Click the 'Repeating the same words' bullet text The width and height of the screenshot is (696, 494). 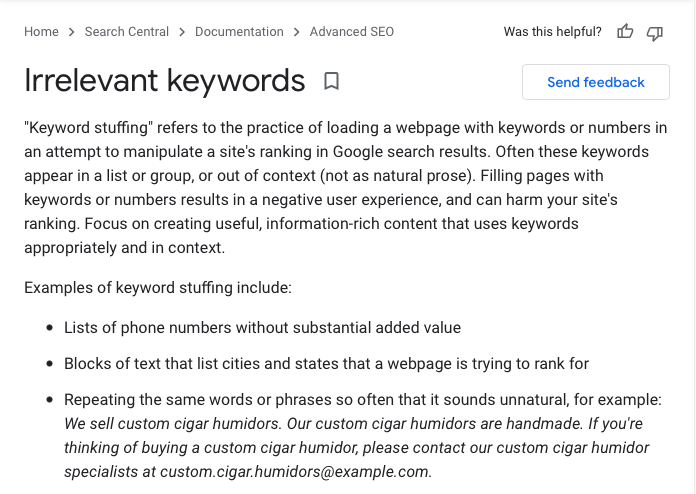[363, 399]
